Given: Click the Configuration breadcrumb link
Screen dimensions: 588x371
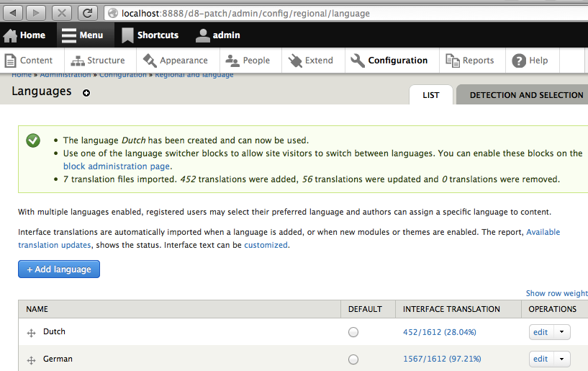Looking at the screenshot, I should click(123, 75).
